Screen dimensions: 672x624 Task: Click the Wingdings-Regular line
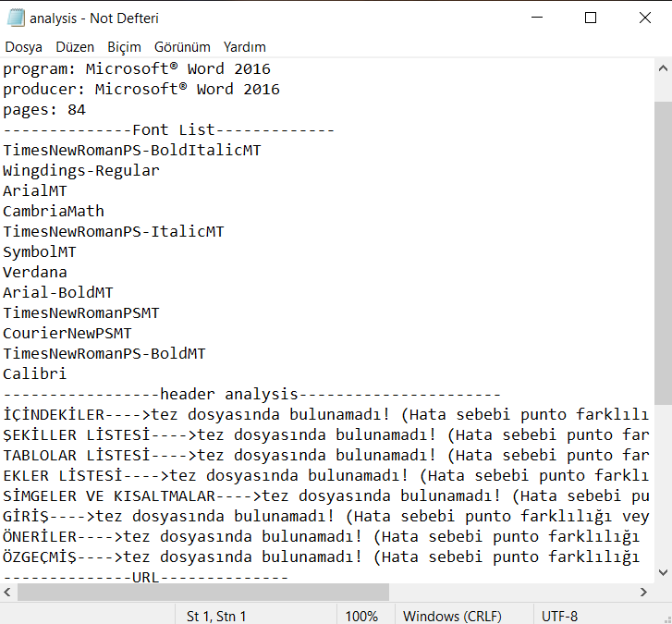(x=81, y=171)
